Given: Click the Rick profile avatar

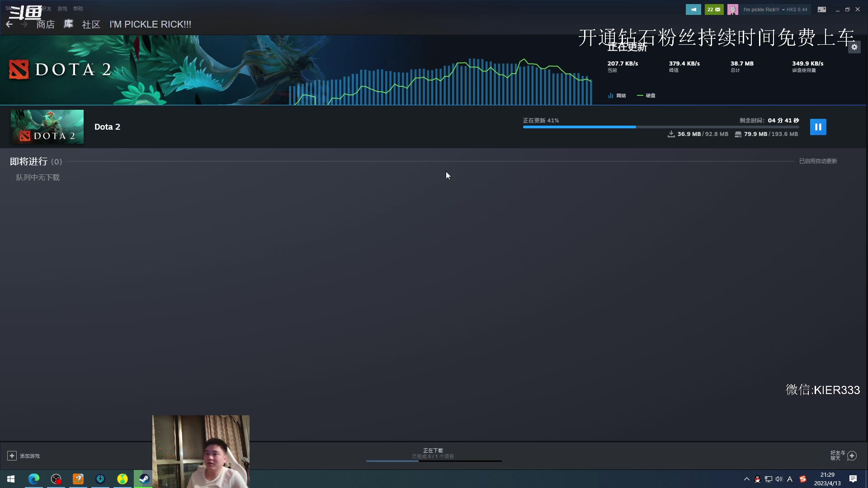Looking at the screenshot, I should (733, 9).
